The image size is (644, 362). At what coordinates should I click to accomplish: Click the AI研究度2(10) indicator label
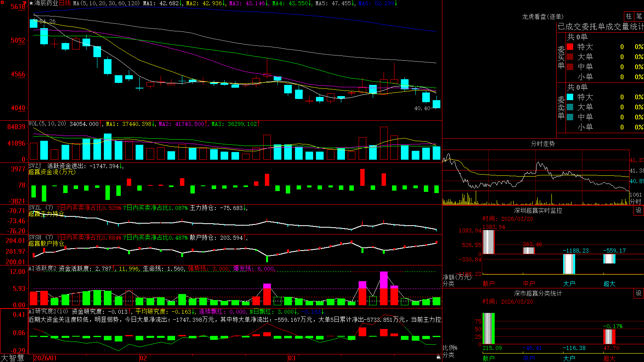tap(48, 311)
